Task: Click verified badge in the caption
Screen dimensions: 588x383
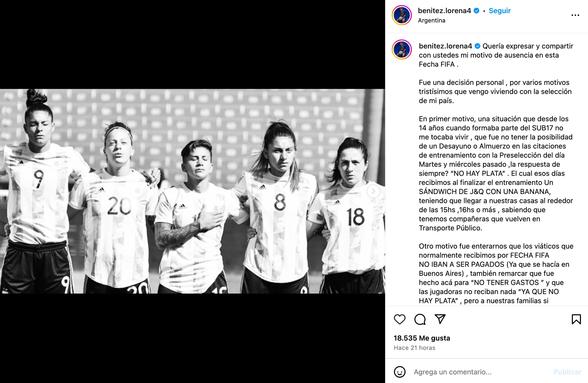Action: [x=477, y=46]
